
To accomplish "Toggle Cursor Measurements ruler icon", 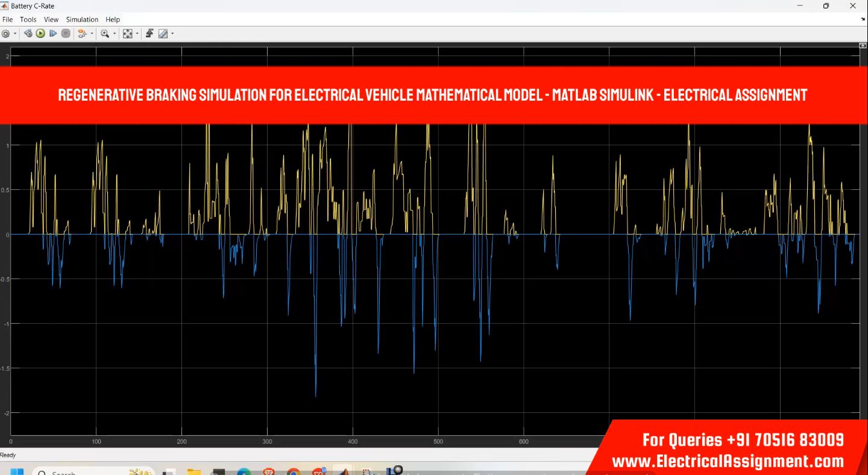I will pos(163,34).
